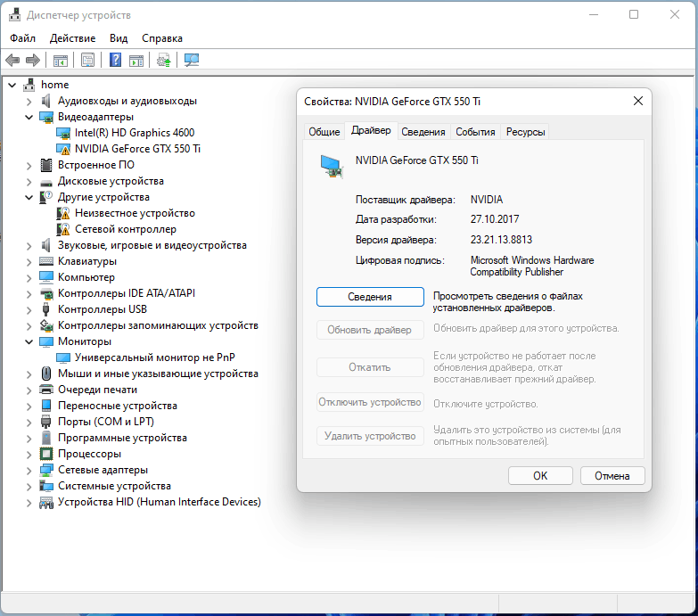This screenshot has height=616, width=698.
Task: Click the home computer root icon
Action: click(29, 85)
